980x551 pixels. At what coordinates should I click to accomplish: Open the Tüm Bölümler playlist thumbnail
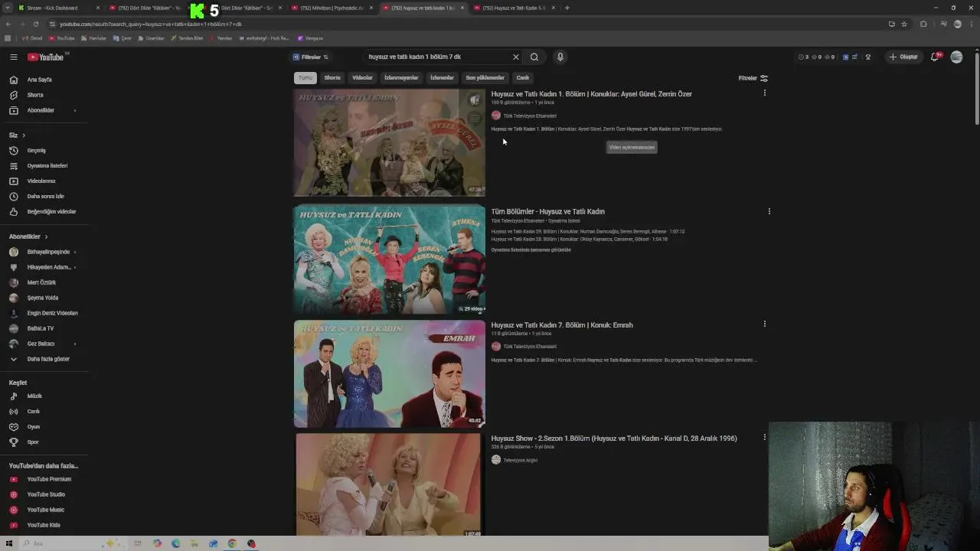(389, 259)
